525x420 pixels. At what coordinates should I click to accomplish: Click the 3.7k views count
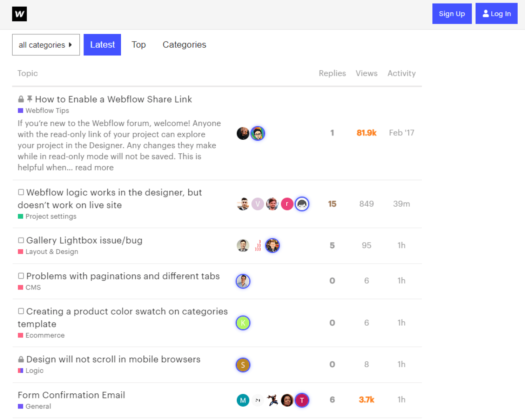click(366, 400)
